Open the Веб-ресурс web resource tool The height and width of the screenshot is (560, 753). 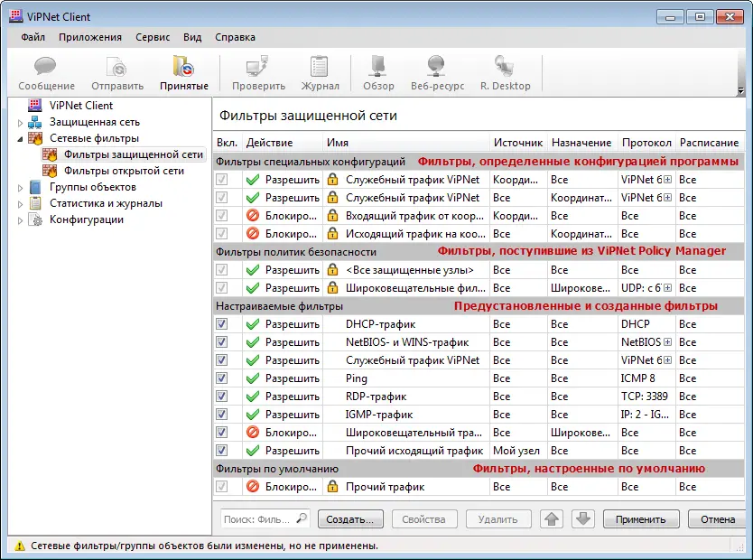(436, 70)
